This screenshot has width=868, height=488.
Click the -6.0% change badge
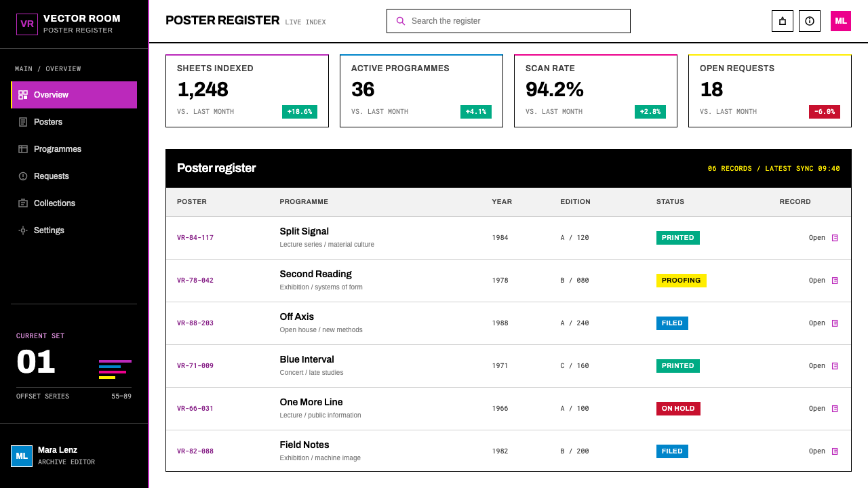pyautogui.click(x=825, y=112)
